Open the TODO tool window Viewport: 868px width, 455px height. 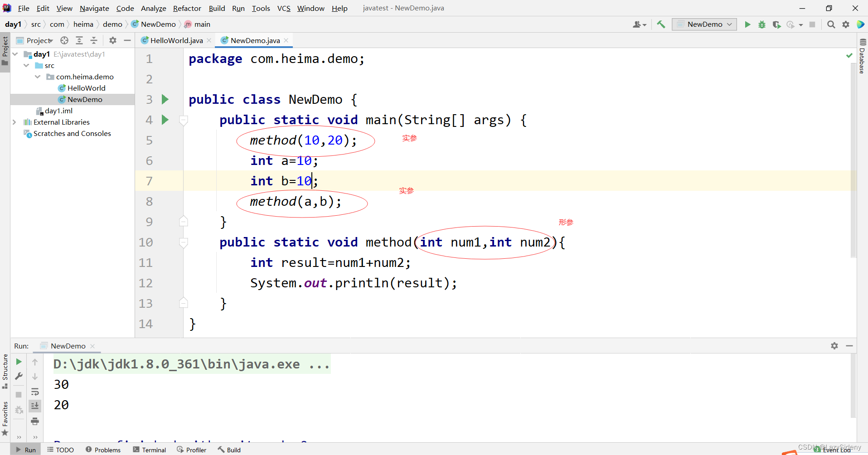[61, 450]
